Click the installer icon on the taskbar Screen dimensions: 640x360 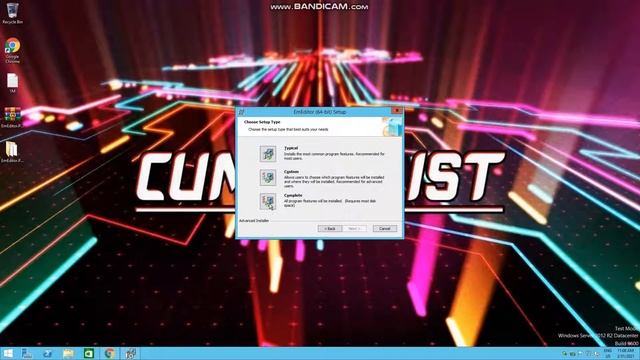pos(131,353)
